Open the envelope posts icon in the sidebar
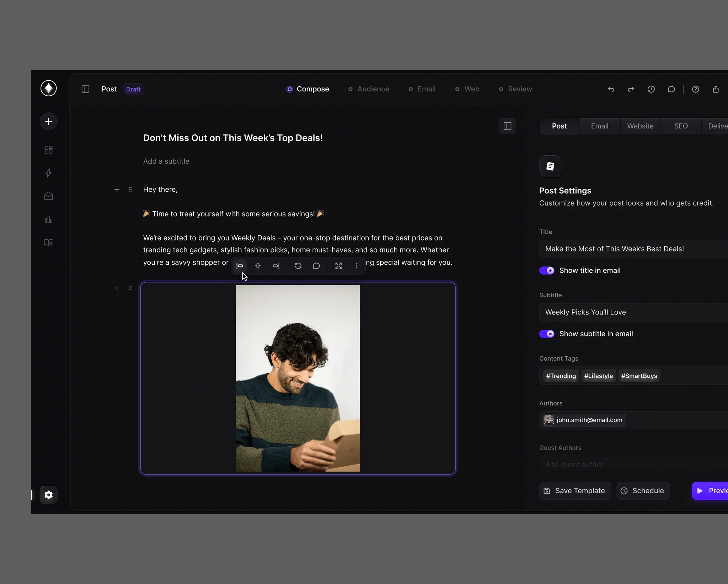The height and width of the screenshot is (584, 728). point(49,196)
